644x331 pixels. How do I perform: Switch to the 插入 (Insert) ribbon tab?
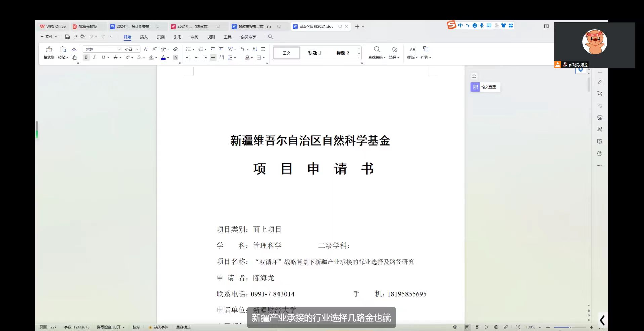(x=144, y=37)
